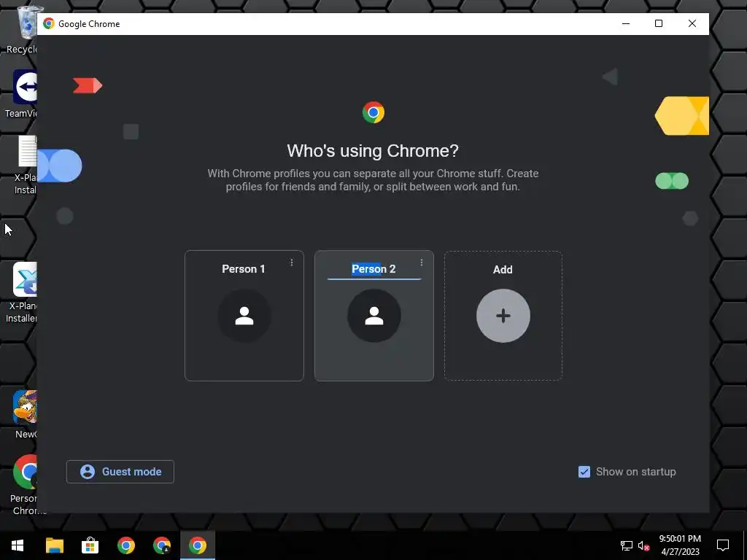
Task: Open the Person 1 profile card
Action: pyautogui.click(x=244, y=315)
